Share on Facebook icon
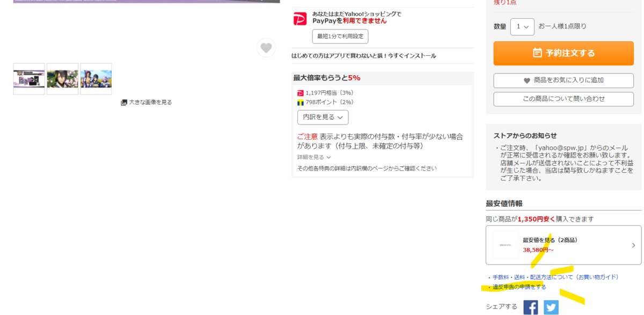 [530, 307]
